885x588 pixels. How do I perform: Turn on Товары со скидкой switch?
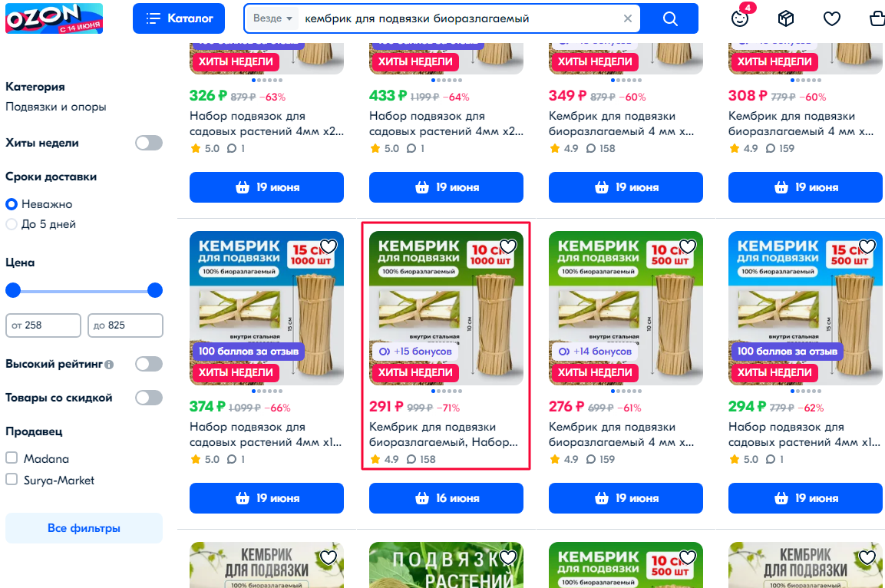149,398
